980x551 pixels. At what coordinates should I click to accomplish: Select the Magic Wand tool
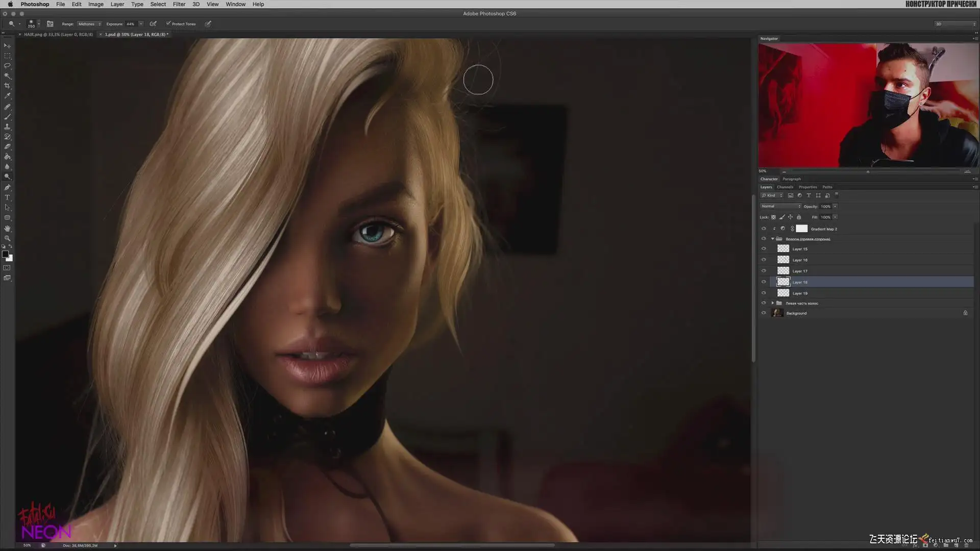(x=7, y=76)
